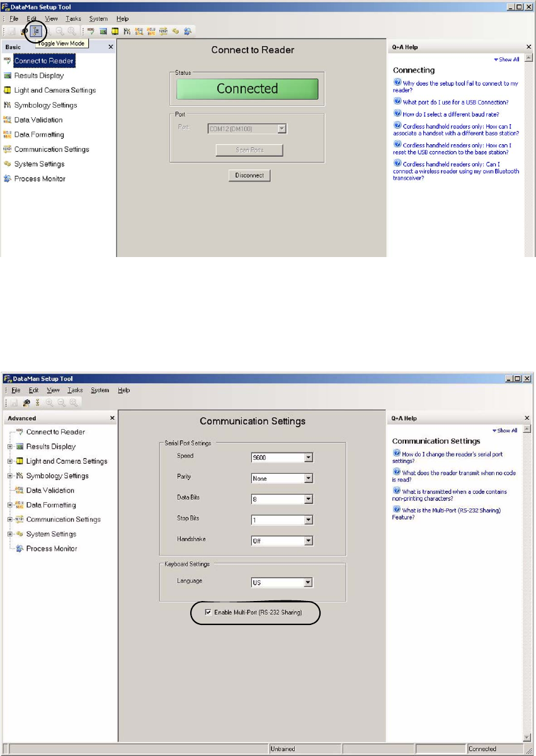Select Data Validation in Advanced tree
The height and width of the screenshot is (756, 536).
click(50, 490)
